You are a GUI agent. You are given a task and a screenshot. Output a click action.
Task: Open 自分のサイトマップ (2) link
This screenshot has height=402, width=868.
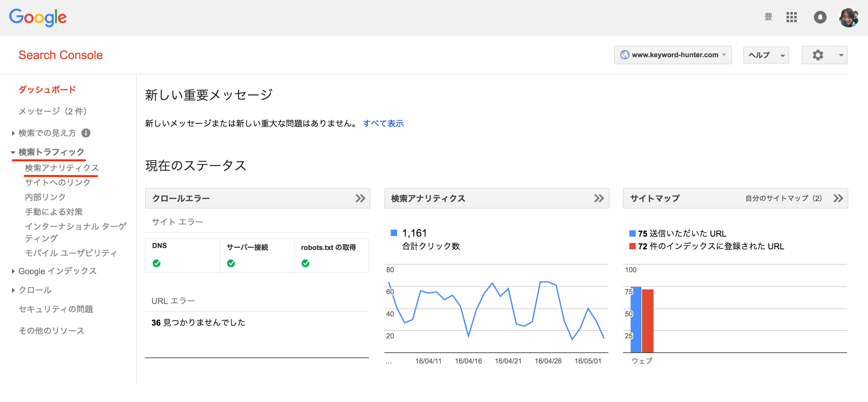click(783, 198)
